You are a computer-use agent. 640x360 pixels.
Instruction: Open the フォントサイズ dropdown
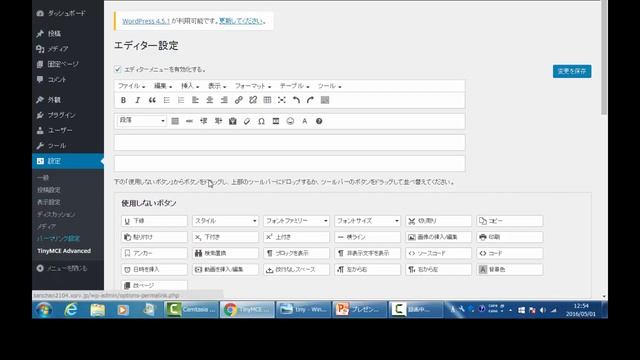click(x=367, y=221)
